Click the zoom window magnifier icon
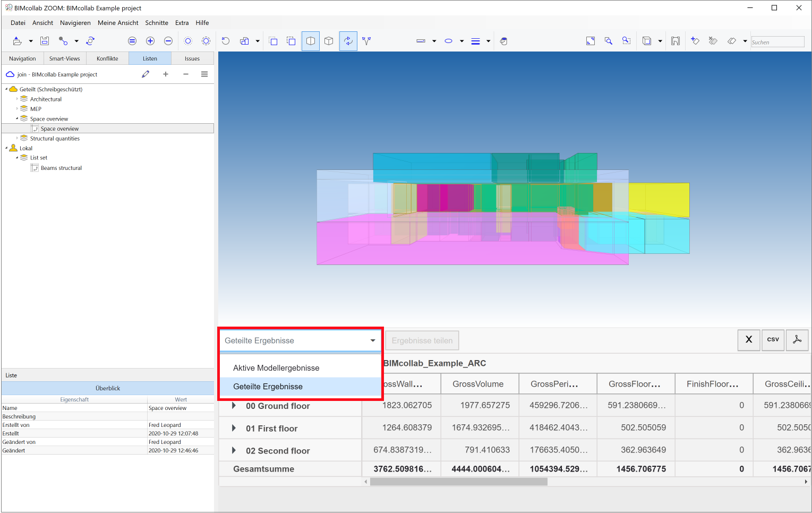This screenshot has height=513, width=812. (x=627, y=41)
